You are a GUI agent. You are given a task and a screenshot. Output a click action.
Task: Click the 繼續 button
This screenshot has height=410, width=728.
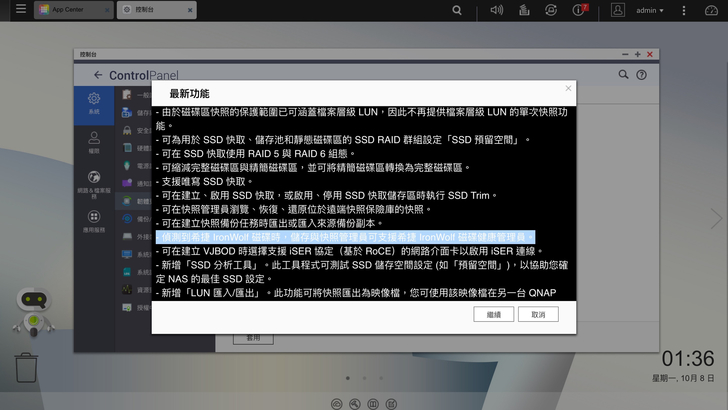(x=494, y=314)
